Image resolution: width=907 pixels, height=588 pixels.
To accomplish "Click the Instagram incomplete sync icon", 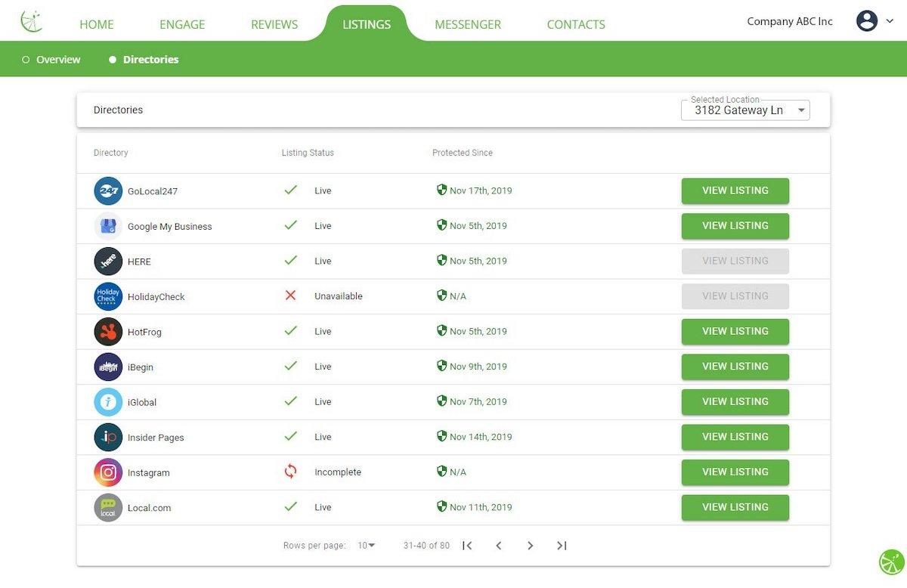I will click(290, 472).
